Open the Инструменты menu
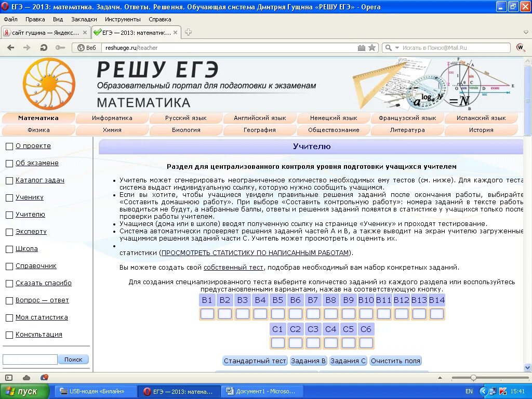Image resolution: width=532 pixels, height=399 pixels. pos(123,19)
